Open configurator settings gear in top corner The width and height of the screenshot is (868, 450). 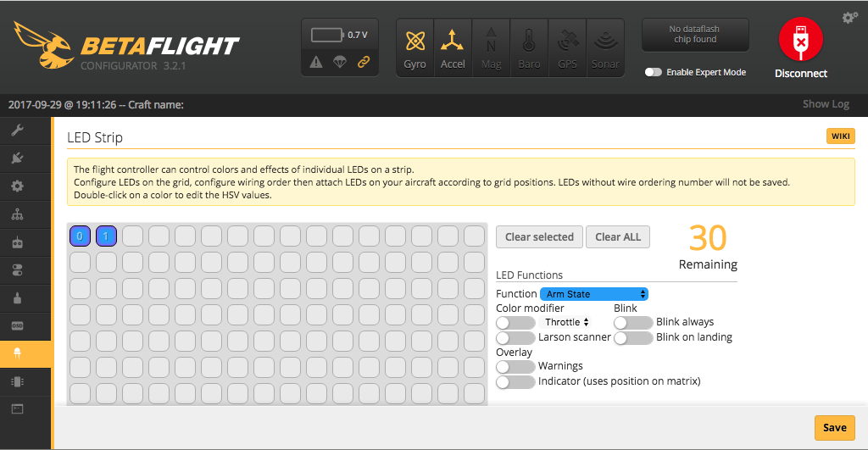[849, 18]
